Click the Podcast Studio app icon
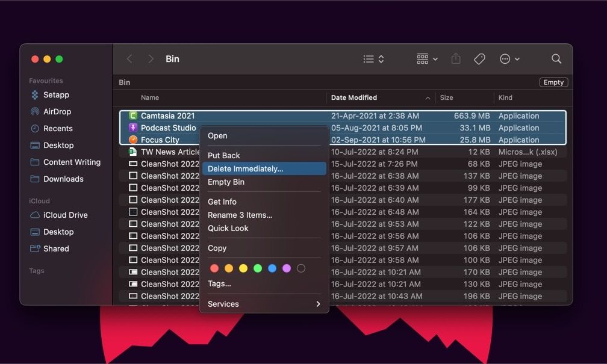 (133, 128)
